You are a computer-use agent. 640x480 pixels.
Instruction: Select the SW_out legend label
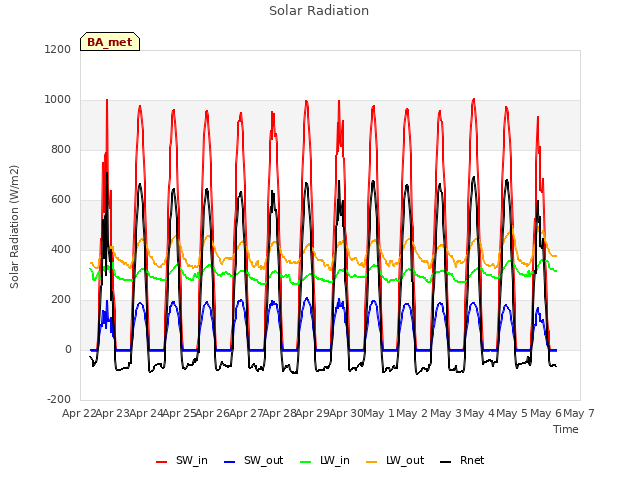(x=263, y=460)
